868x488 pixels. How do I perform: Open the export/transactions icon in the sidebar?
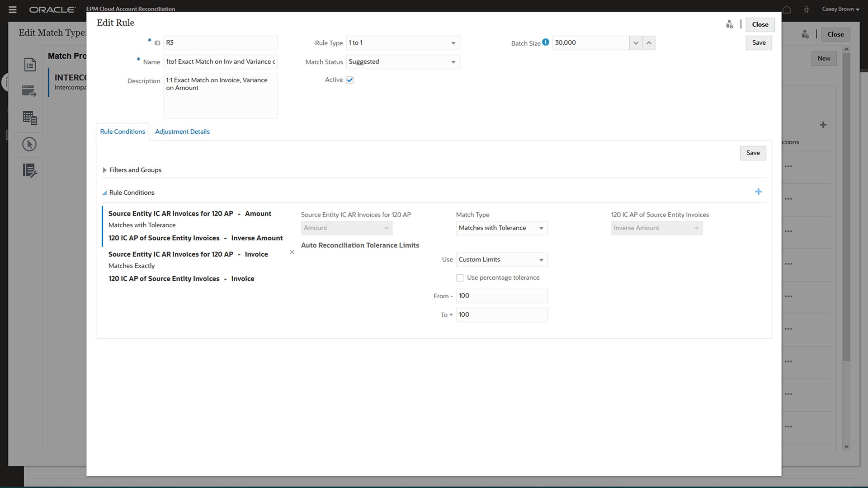[29, 91]
